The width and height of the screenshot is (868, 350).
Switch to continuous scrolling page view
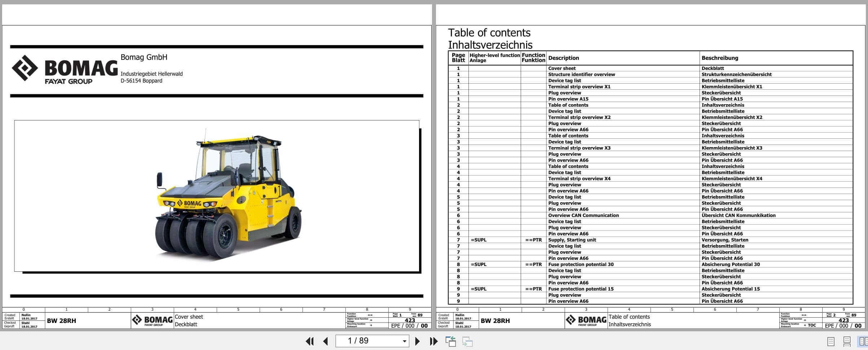pyautogui.click(x=847, y=341)
